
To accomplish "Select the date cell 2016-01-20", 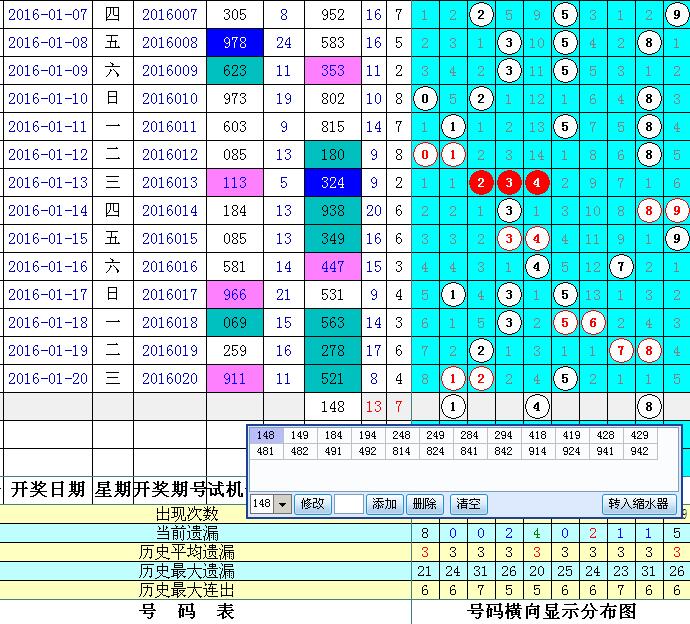I will [48, 378].
